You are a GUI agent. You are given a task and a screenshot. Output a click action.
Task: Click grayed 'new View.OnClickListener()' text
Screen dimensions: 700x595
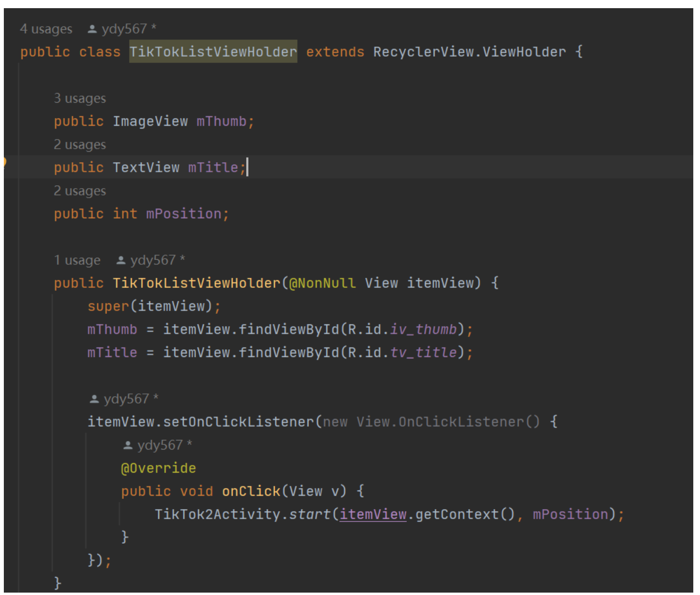point(431,422)
